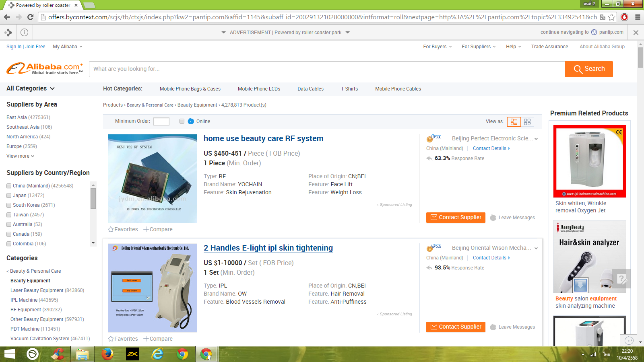Image resolution: width=644 pixels, height=362 pixels.
Task: Open the Sign In link
Action: pos(14,47)
